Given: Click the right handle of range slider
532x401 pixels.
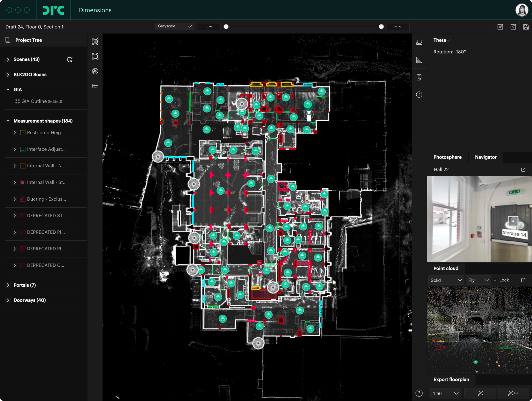Looking at the screenshot, I should coord(381,27).
